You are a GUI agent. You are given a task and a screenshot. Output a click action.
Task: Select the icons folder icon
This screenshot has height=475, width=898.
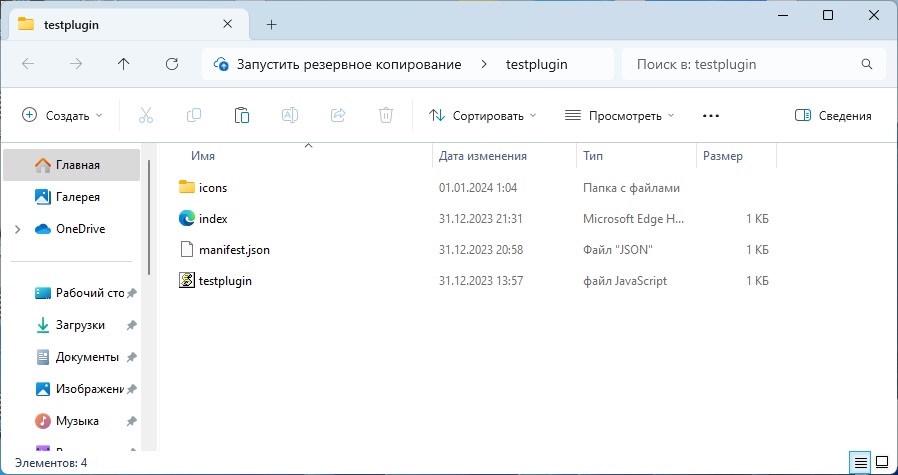tap(187, 187)
